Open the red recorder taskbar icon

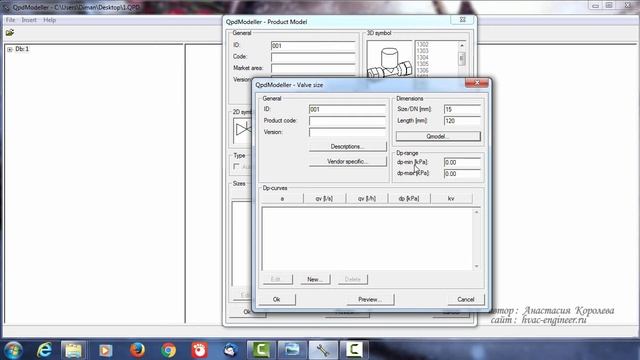tap(199, 350)
